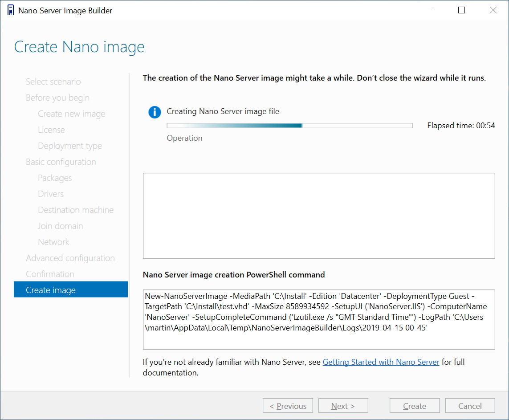Minimize the Image Builder window
The width and height of the screenshot is (509, 420).
tap(430, 10)
